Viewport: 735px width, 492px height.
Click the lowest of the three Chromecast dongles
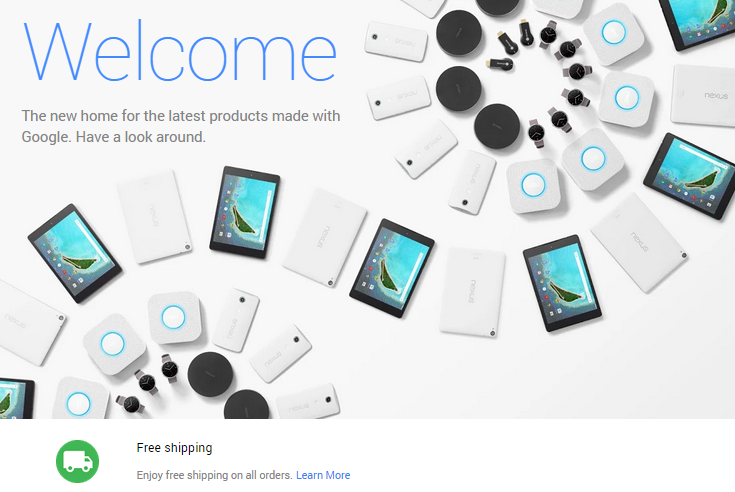click(x=499, y=63)
